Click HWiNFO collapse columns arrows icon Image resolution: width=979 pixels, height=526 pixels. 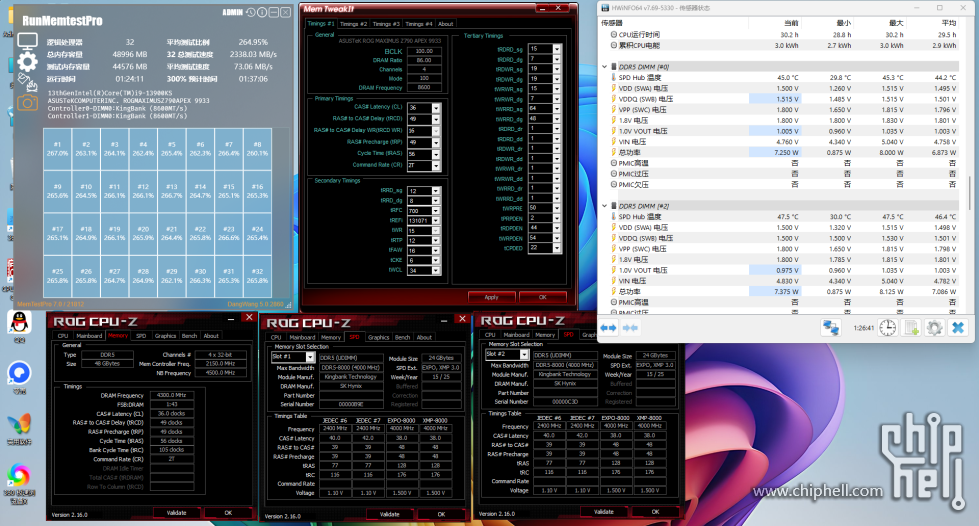[630, 327]
